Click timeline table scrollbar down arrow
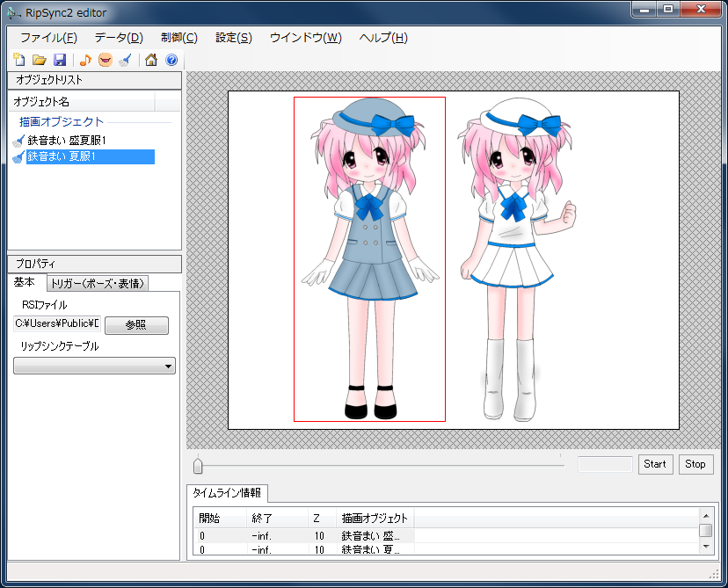Viewport: 728px width, 588px height. [706, 547]
